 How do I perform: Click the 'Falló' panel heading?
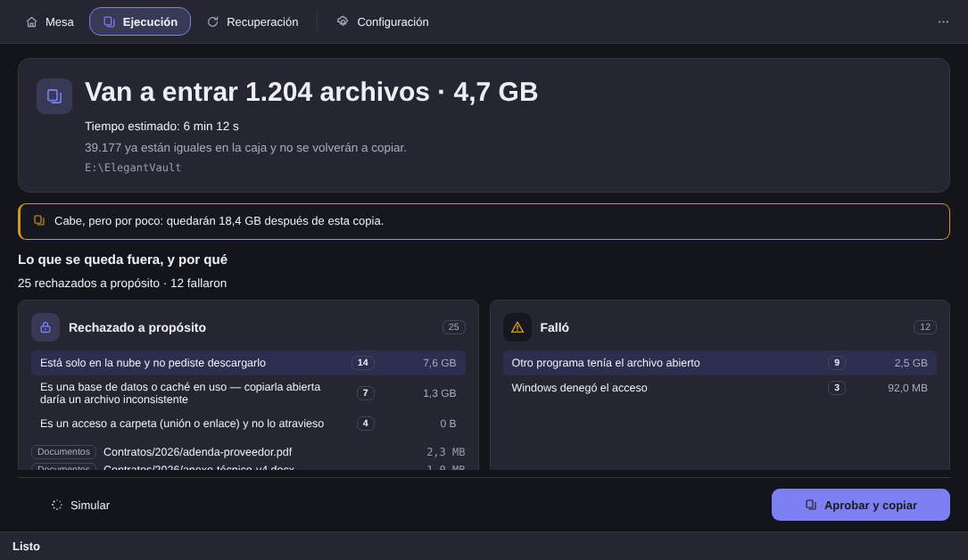click(554, 327)
